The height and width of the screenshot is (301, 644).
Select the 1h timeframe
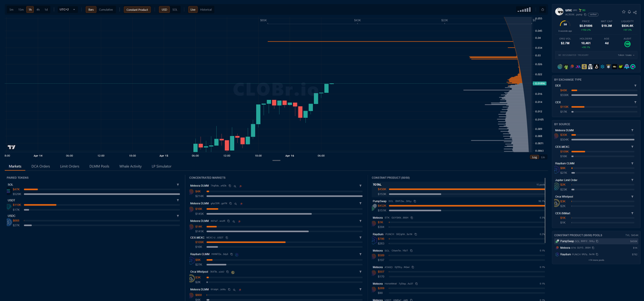30,10
